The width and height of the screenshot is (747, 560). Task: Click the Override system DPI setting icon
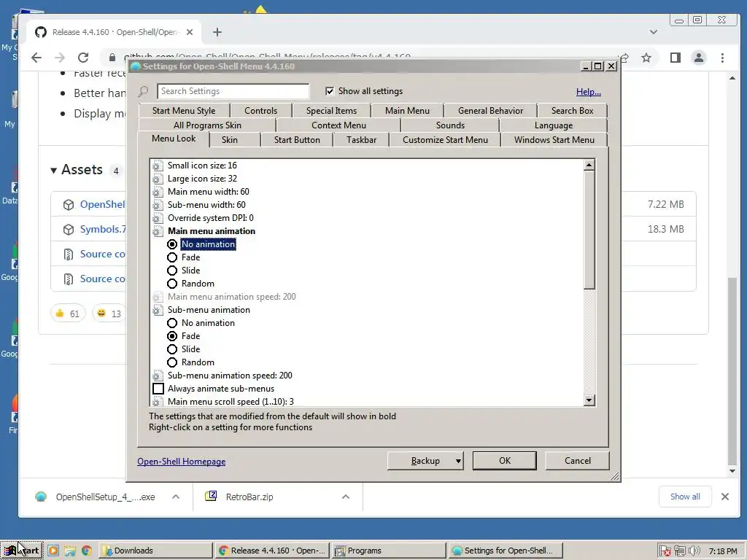click(x=158, y=218)
